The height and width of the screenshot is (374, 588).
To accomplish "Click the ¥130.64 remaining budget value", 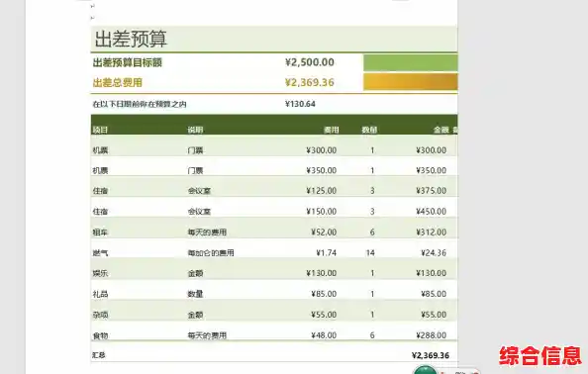I will click(x=300, y=104).
